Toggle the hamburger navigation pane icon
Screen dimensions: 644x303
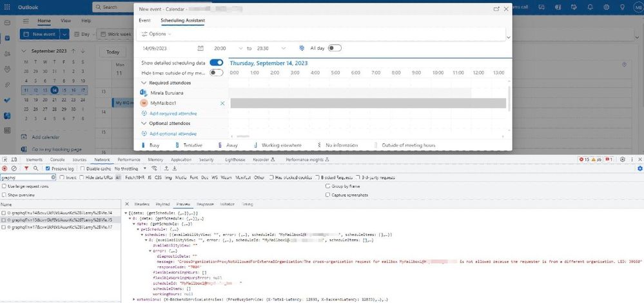26,21
